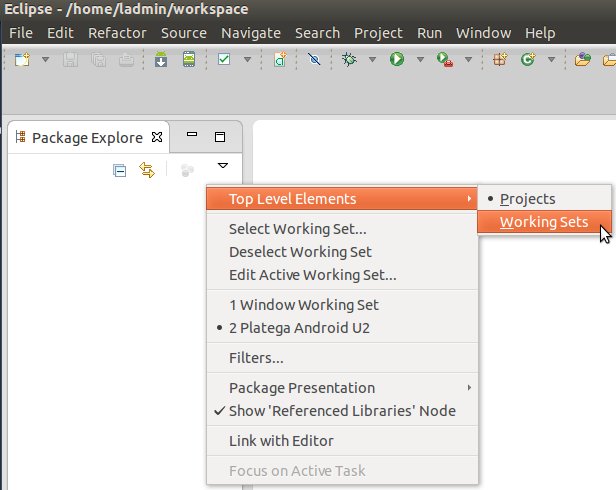Click the Debug bug icon
The width and height of the screenshot is (616, 490).
point(349,60)
